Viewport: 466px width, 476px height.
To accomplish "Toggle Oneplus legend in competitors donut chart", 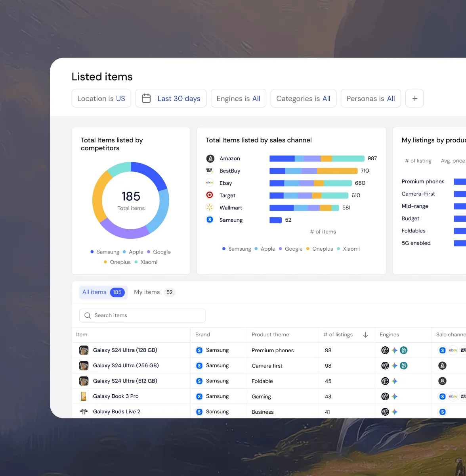I will [117, 262].
